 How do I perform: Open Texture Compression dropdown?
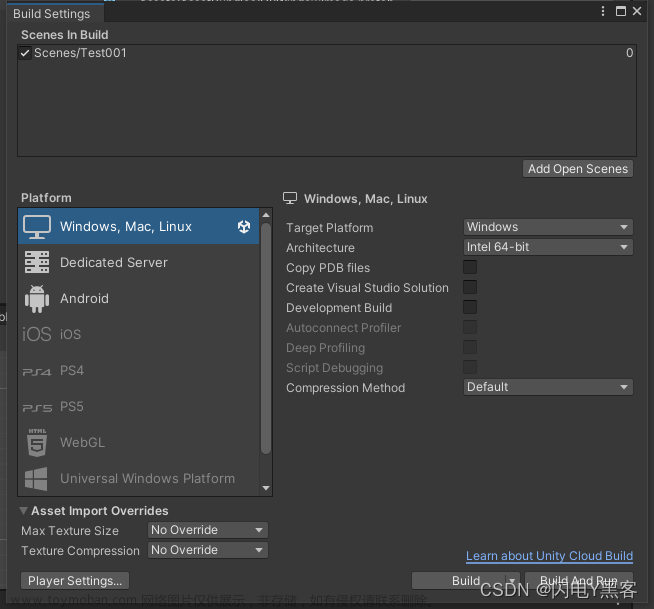coord(208,550)
